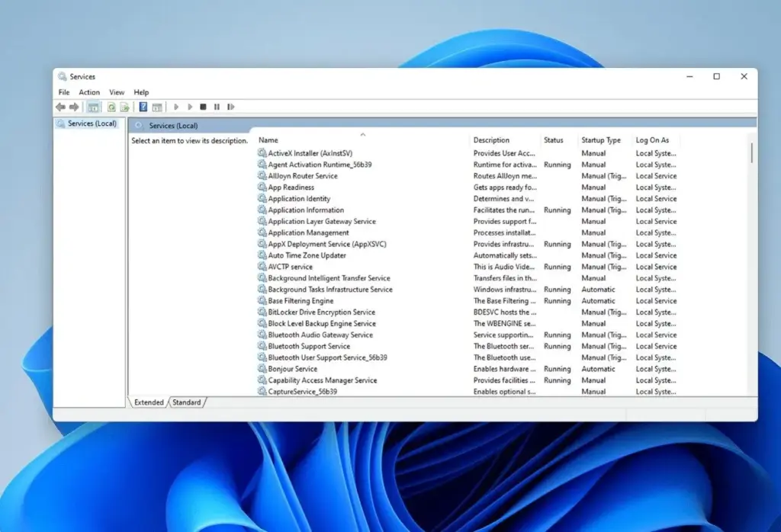The height and width of the screenshot is (532, 781).
Task: Click gear icon beside CaptureService_56b39
Action: [x=262, y=391]
